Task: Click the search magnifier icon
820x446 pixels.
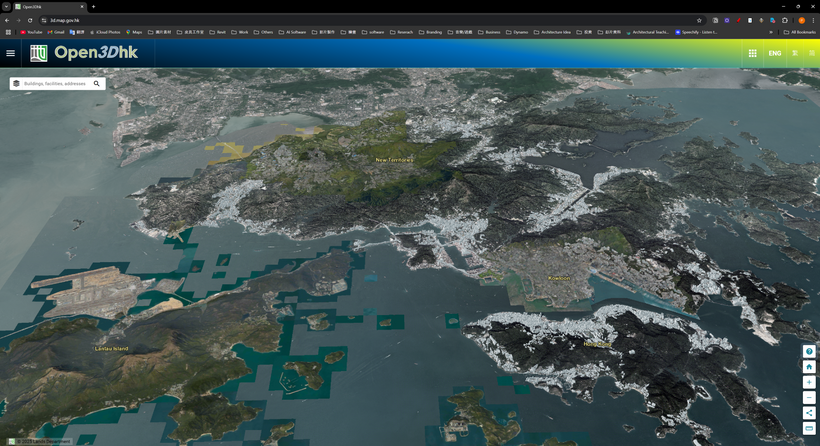Action: coord(97,84)
